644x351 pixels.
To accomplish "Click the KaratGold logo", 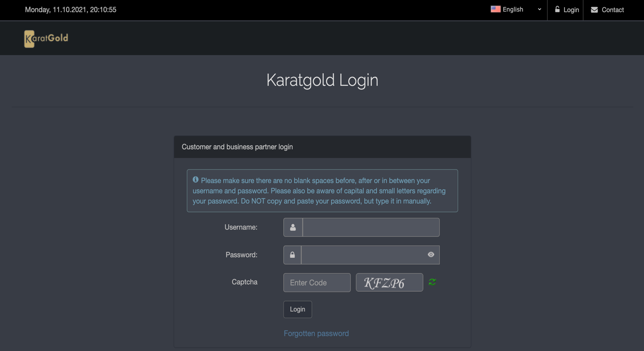I will (x=46, y=39).
